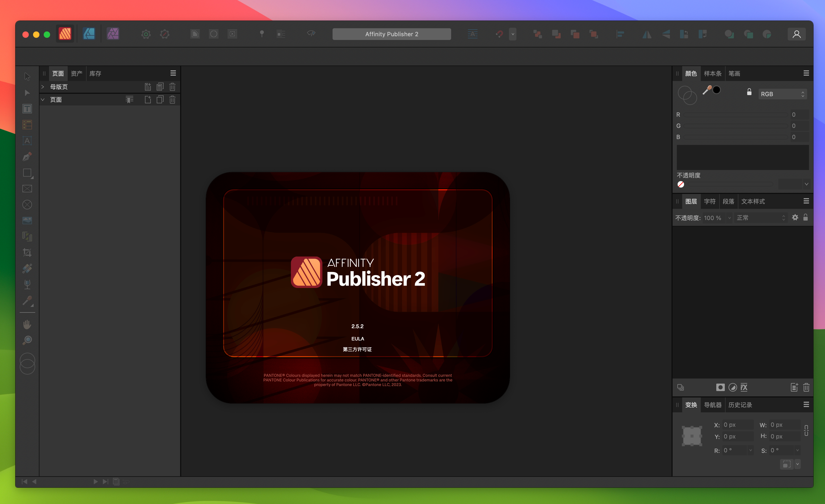Click the 第三方许可证 link
825x504 pixels.
coord(357,349)
